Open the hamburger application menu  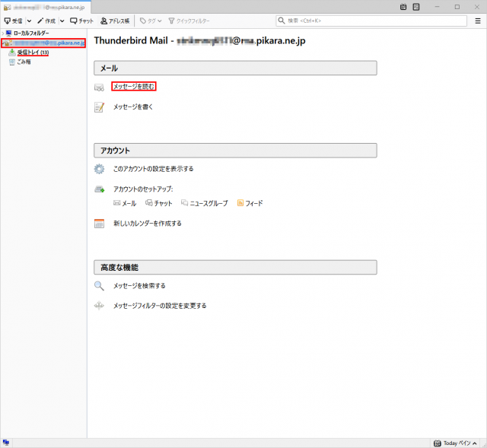(477, 21)
